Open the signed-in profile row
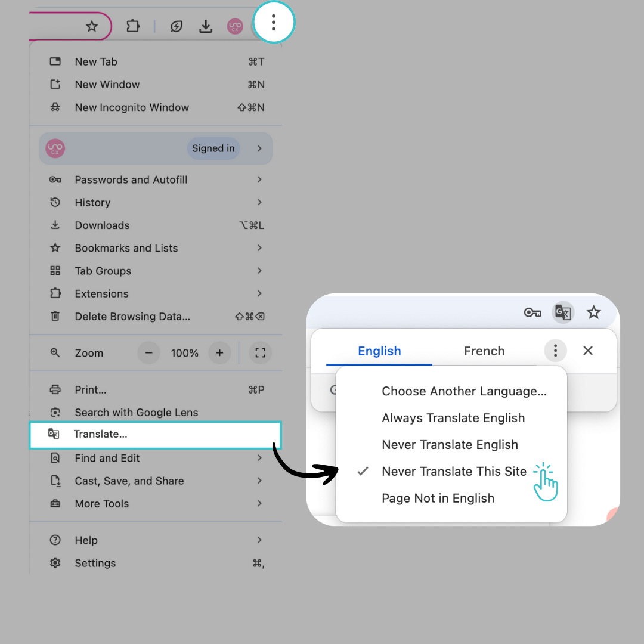The height and width of the screenshot is (644, 644). click(156, 148)
